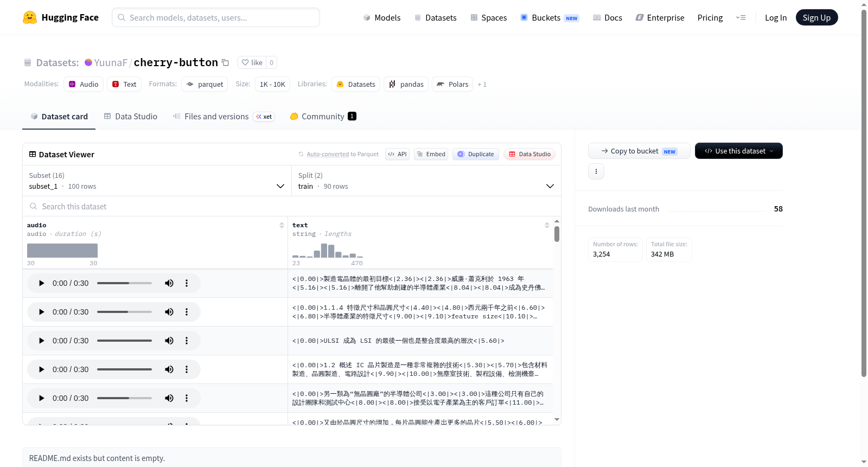The image size is (868, 467).
Task: Go to Models in the top navigation
Action: tap(382, 17)
